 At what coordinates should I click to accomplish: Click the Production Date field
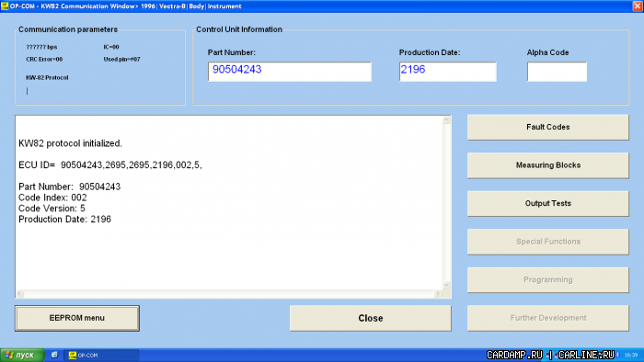pos(448,72)
